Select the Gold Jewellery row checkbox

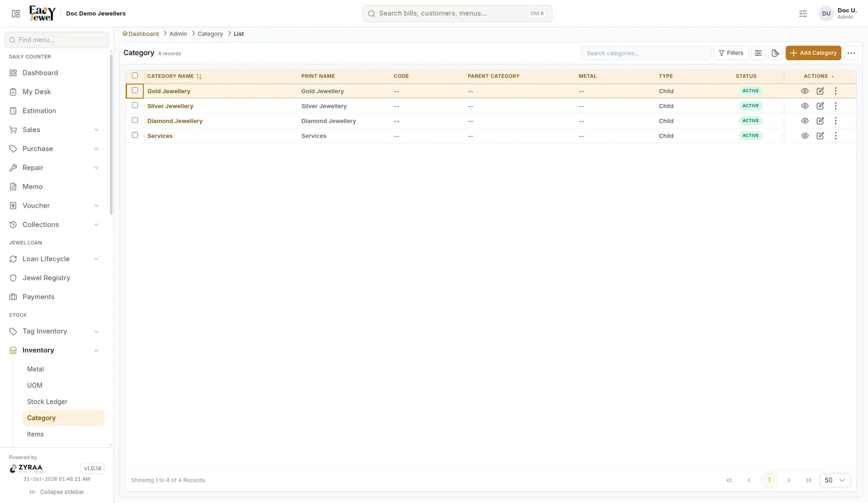[135, 91]
